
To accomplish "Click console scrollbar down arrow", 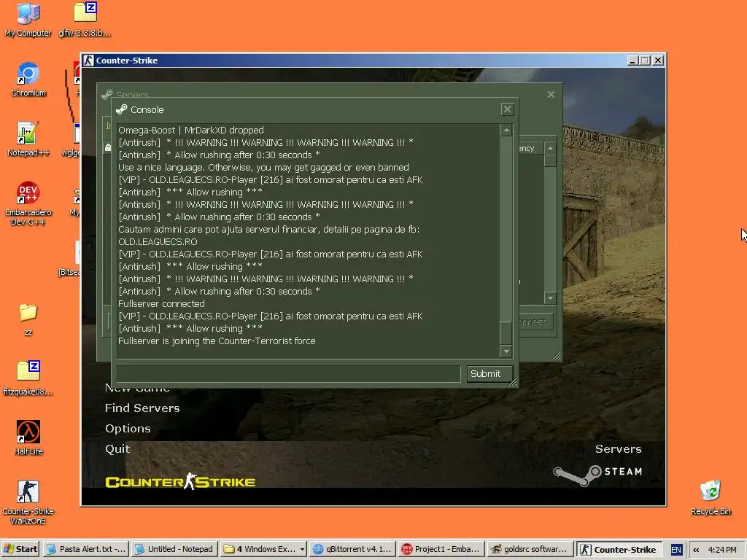I will tap(506, 351).
